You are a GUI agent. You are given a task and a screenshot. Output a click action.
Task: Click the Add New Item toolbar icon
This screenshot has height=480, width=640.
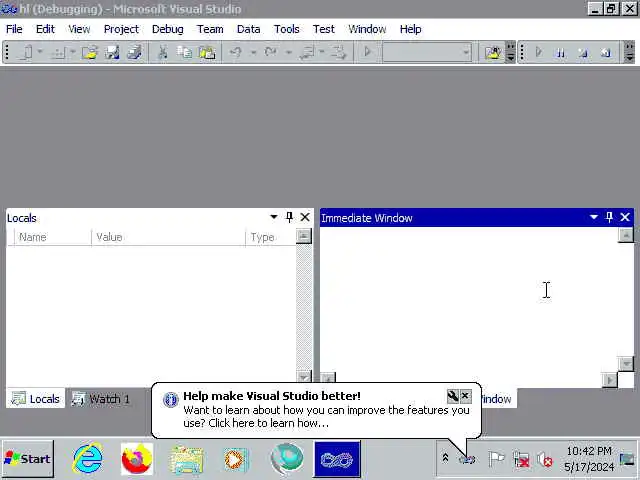point(59,52)
